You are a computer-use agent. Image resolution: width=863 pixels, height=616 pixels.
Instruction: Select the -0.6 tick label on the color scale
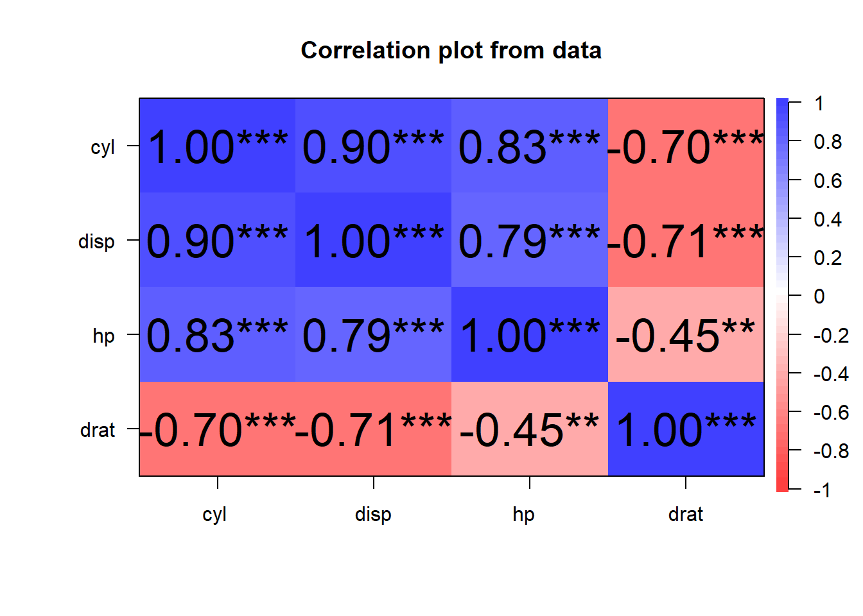(830, 413)
